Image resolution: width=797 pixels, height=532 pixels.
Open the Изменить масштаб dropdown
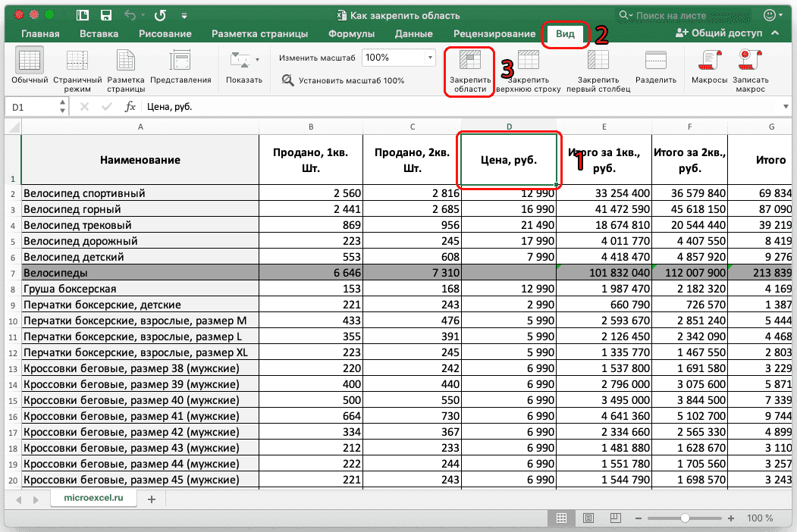point(398,58)
